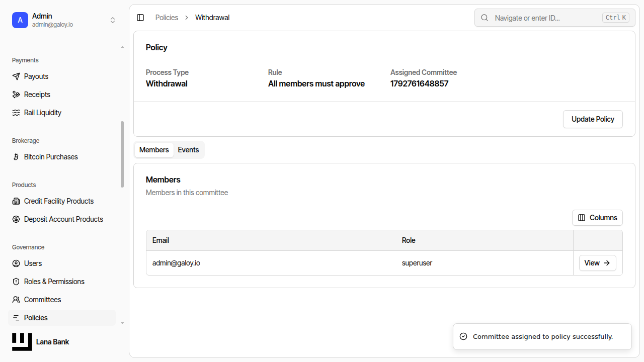Click the sidebar vertical scrollbar
644x362 pixels.
click(x=122, y=154)
